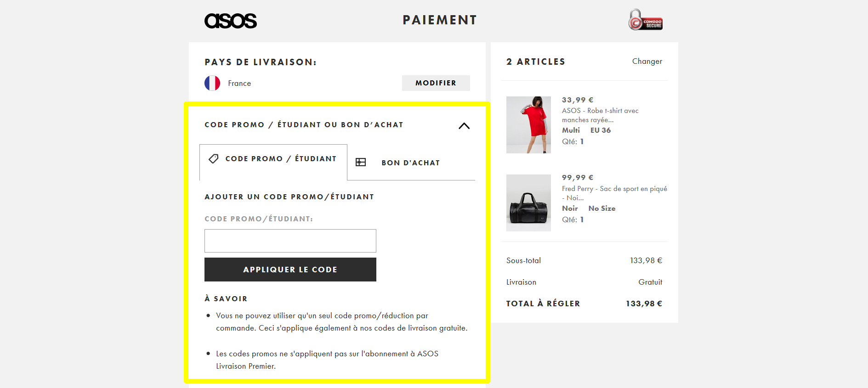The image size is (868, 388).
Task: Click the price tag icon
Action: click(x=214, y=159)
